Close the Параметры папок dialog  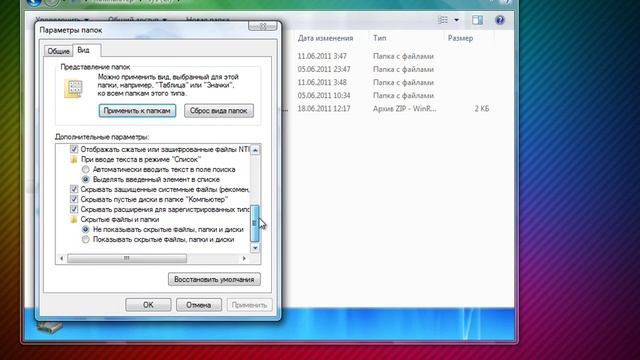(262, 26)
